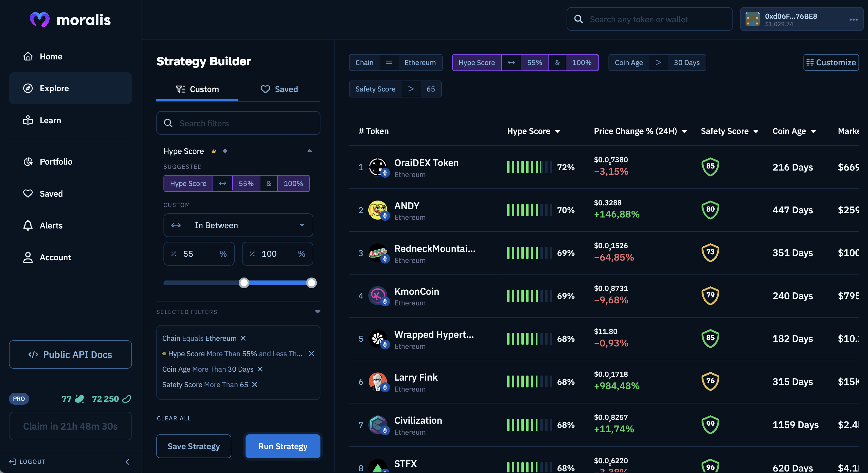Click the upper slider handle at 100
The image size is (868, 473).
311,283
